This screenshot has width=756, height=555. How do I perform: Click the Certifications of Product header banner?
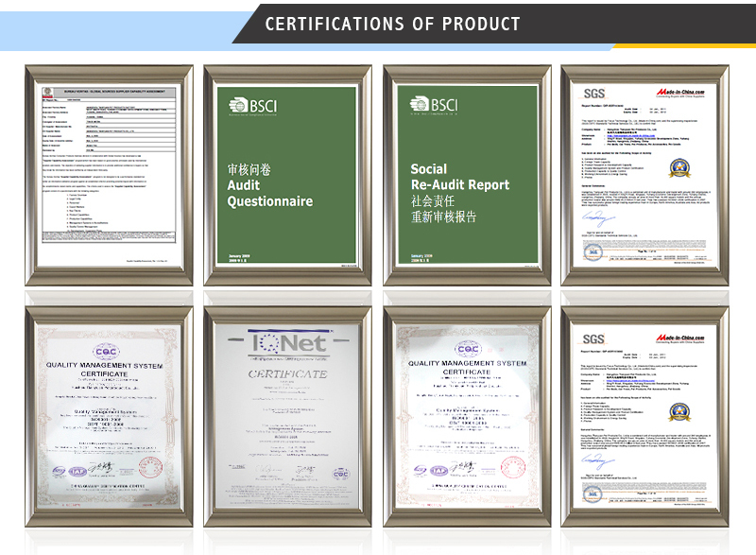pos(392,24)
